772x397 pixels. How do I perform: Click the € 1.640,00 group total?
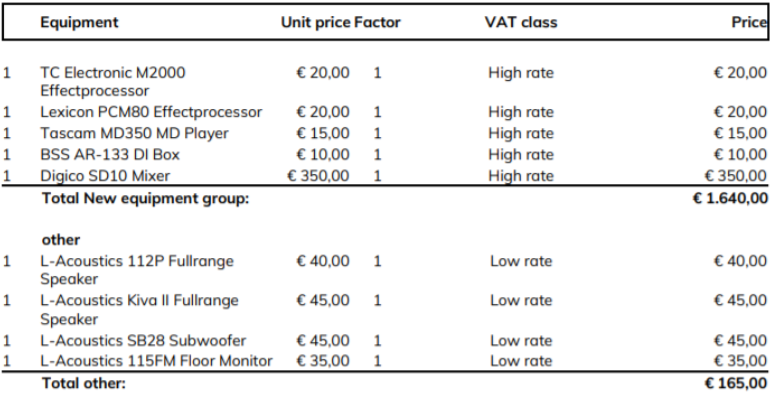pos(730,198)
